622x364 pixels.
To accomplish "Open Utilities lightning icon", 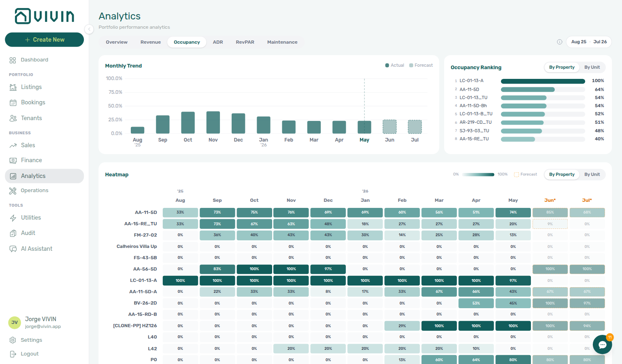I will point(13,218).
